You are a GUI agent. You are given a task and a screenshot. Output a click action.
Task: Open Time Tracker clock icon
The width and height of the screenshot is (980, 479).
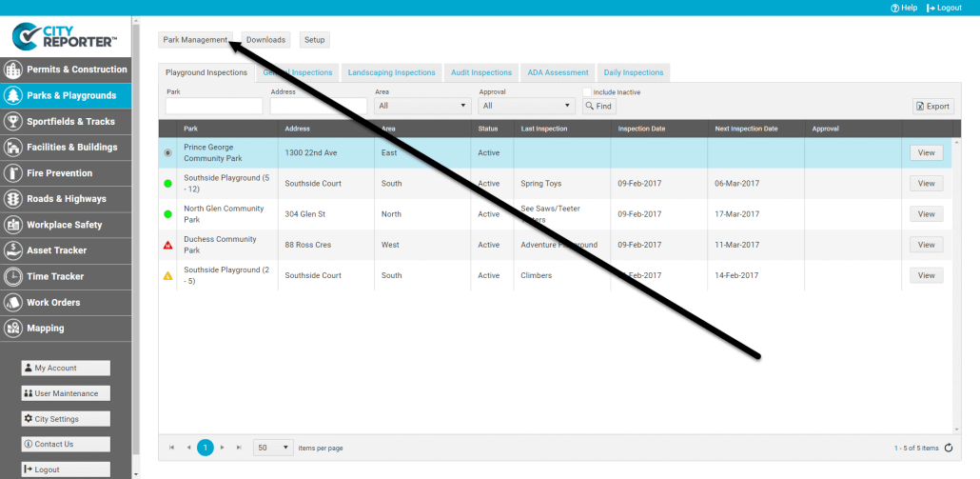[13, 276]
